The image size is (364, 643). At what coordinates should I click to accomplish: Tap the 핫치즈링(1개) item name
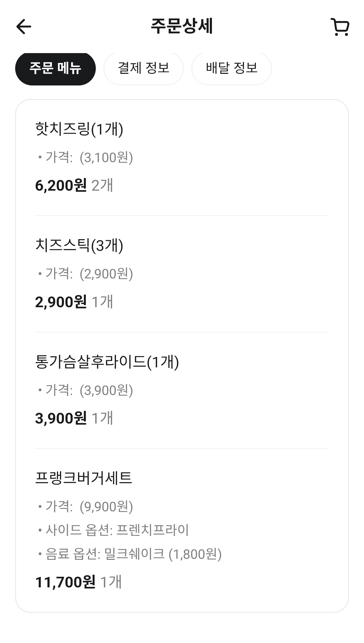(79, 129)
